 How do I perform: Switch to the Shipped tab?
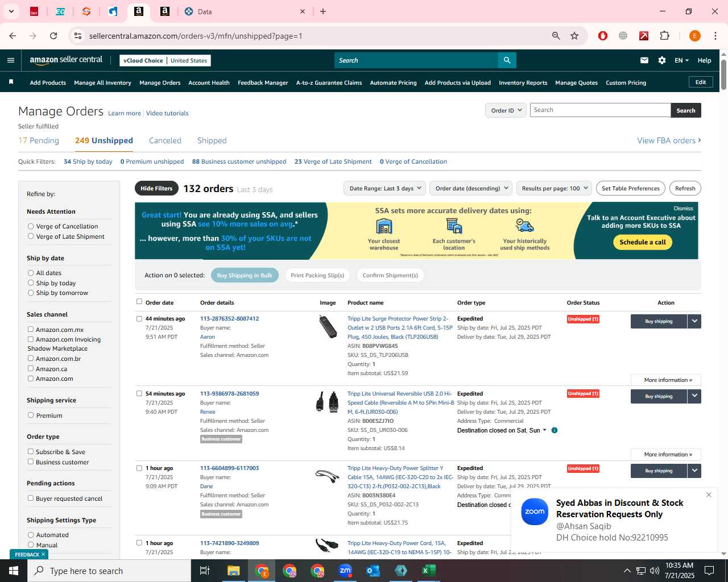(x=212, y=140)
